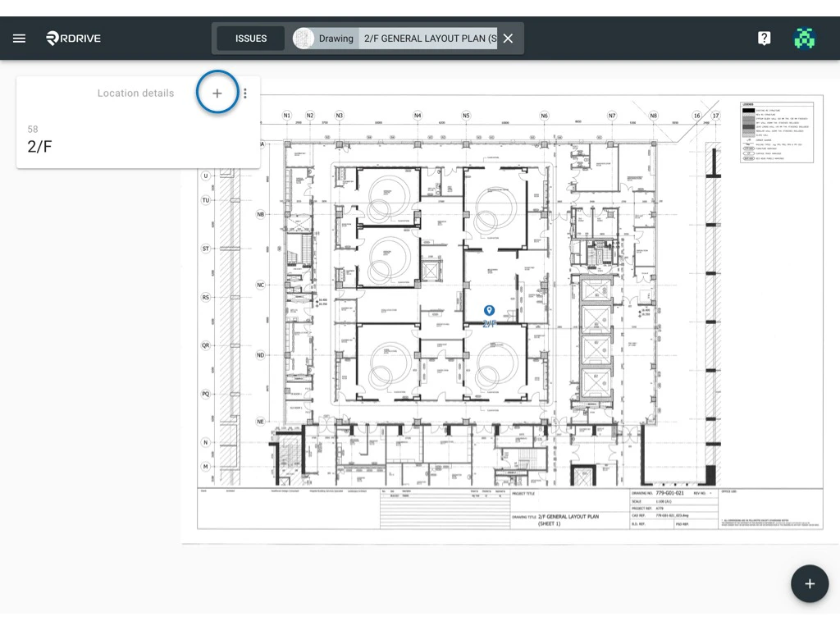The height and width of the screenshot is (630, 840).
Task: Select the blue 2/F location pin on the drawing
Action: click(490, 311)
